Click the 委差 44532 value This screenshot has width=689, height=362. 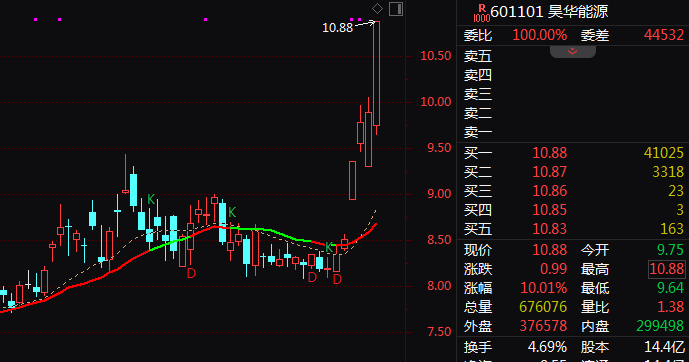coord(664,35)
